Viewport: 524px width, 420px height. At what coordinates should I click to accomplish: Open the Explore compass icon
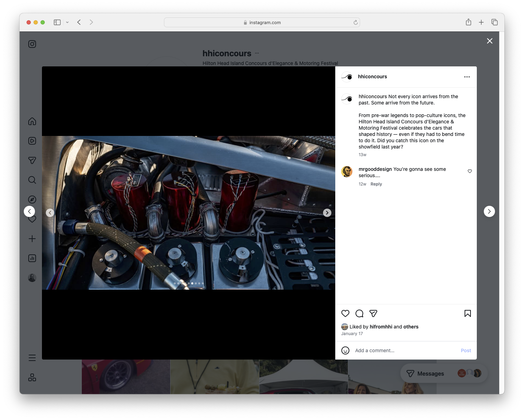click(x=32, y=199)
